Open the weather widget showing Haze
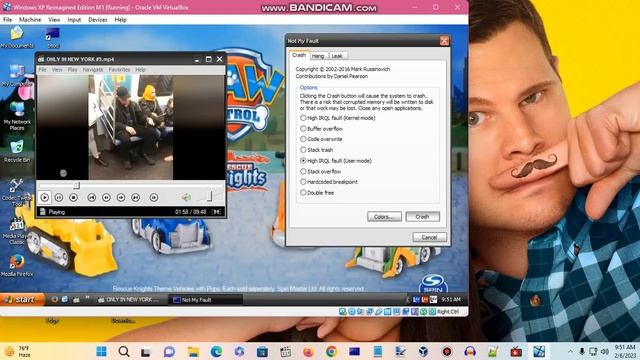Image resolution: width=640 pixels, height=360 pixels. click(18, 351)
